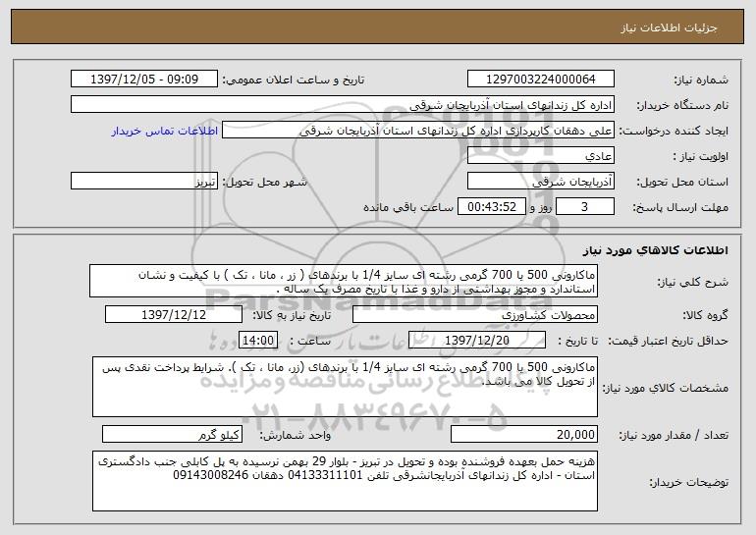Click the text ساعت باقی مانده
Image resolution: width=756 pixels, height=535 pixels.
click(x=407, y=207)
